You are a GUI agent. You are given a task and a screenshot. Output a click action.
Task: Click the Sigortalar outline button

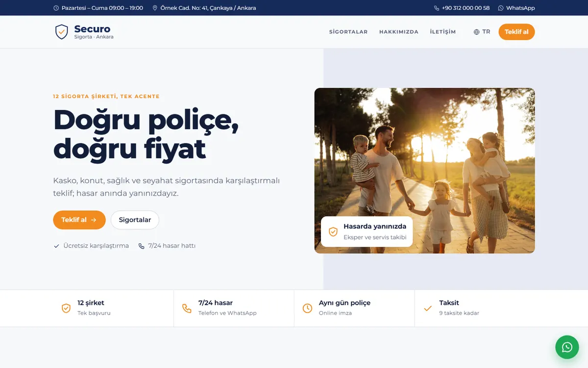pos(135,220)
